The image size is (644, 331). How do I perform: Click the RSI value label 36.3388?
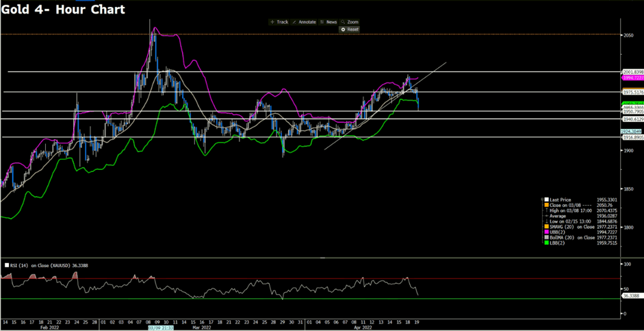click(631, 295)
